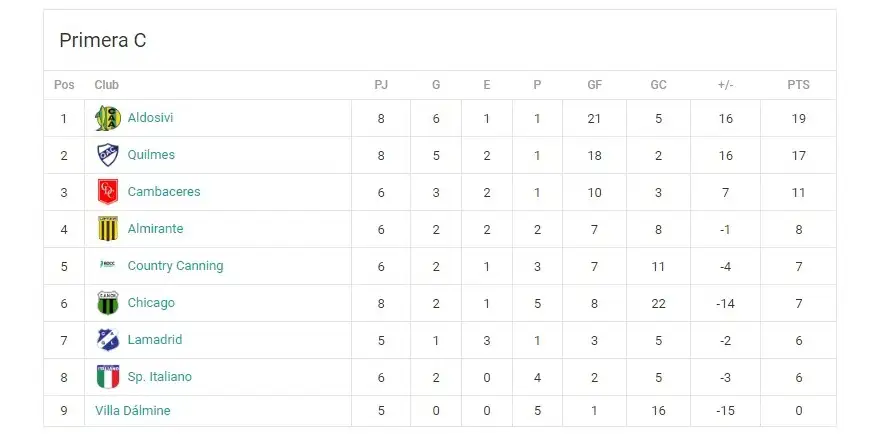Click the Club column header
Screen dimensions: 874x446
point(106,85)
